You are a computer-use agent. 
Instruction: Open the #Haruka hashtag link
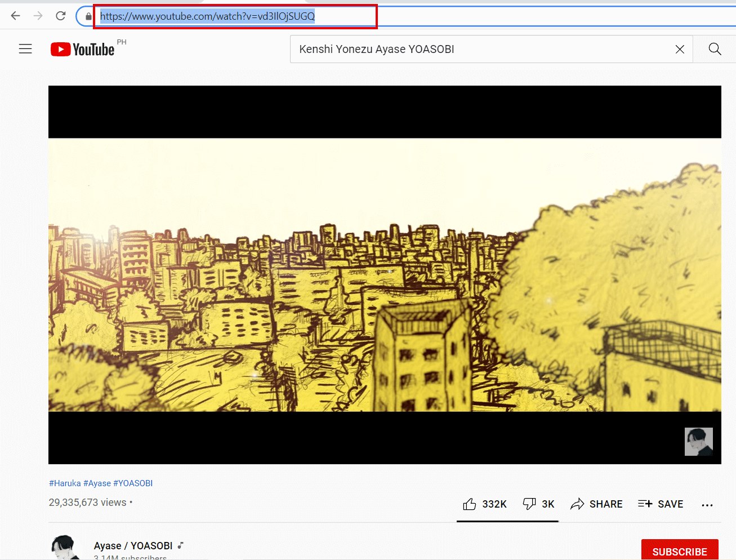(x=65, y=483)
